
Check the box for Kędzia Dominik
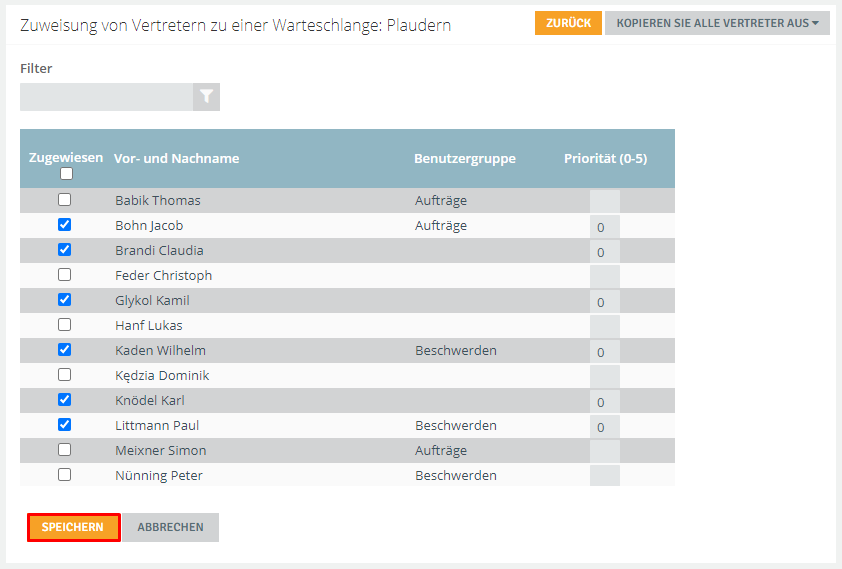click(x=64, y=374)
